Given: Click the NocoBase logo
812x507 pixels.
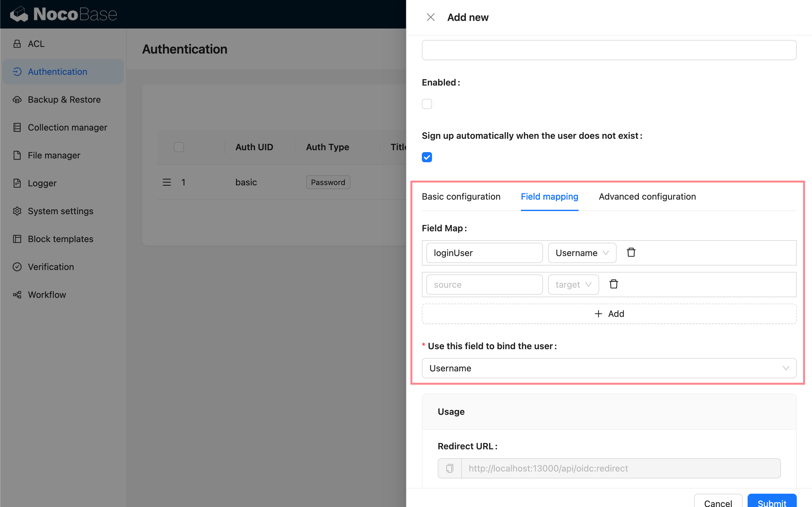Looking at the screenshot, I should (x=64, y=14).
